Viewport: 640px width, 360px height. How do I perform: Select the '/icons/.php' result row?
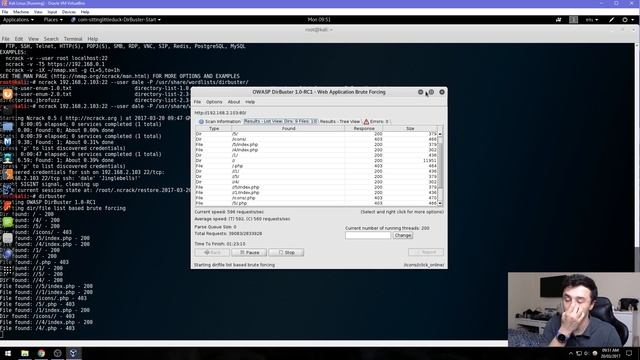(316, 198)
